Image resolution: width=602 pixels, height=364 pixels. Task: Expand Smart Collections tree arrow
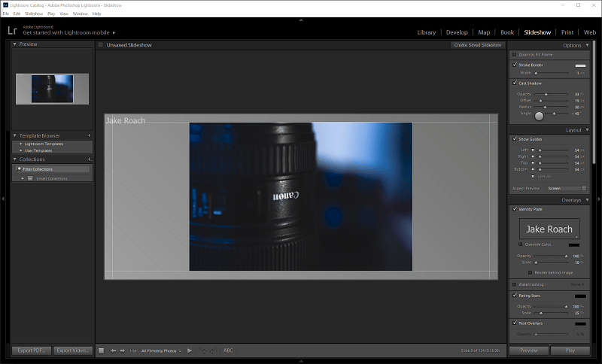point(23,178)
